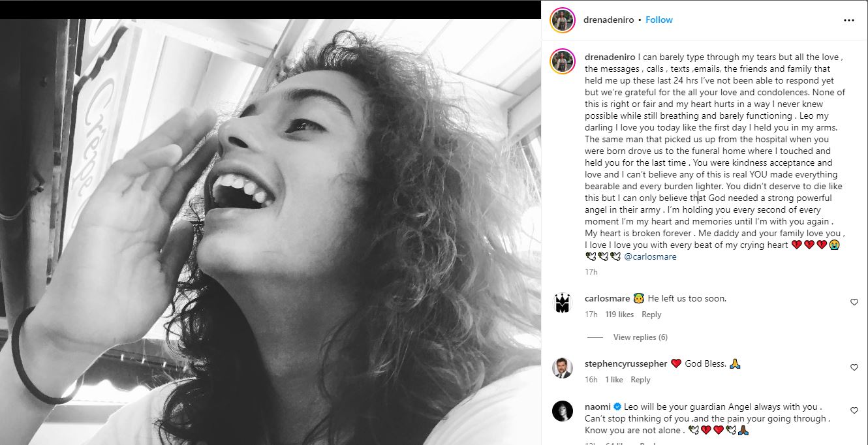Viewport: 868px width, 445px height.
Task: View the 1 like on stephencyrussepher's comment
Action: pyautogui.click(x=613, y=380)
